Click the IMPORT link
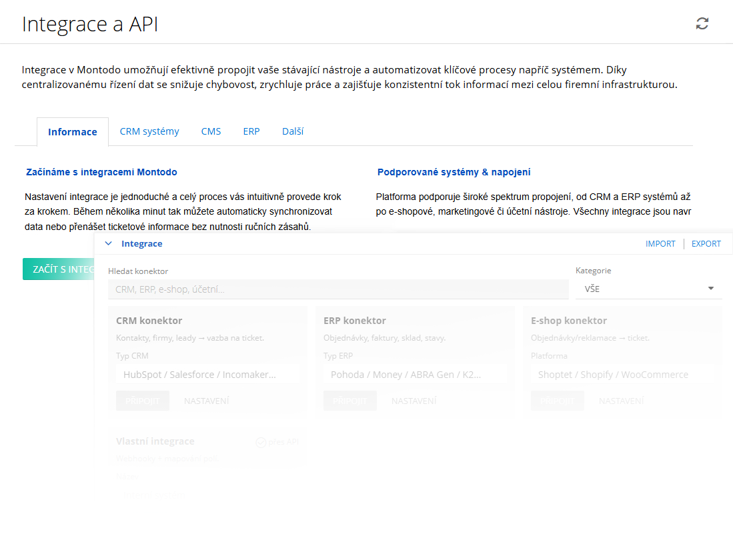 pos(660,244)
